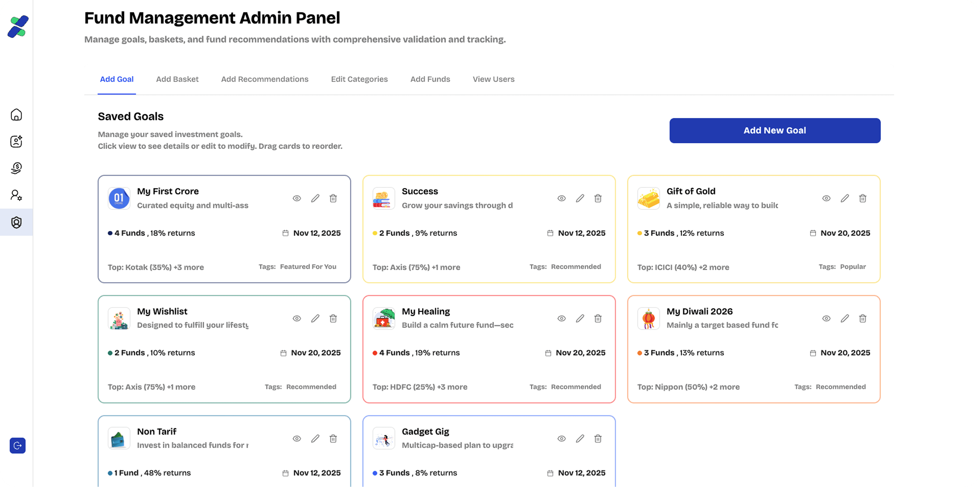Click the Add New Goal button
The image size is (980, 487).
point(775,131)
